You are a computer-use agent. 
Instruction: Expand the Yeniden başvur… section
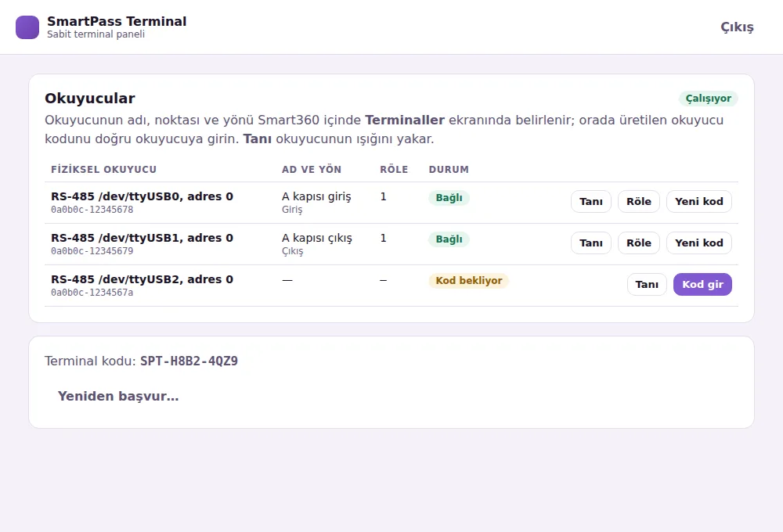point(118,396)
